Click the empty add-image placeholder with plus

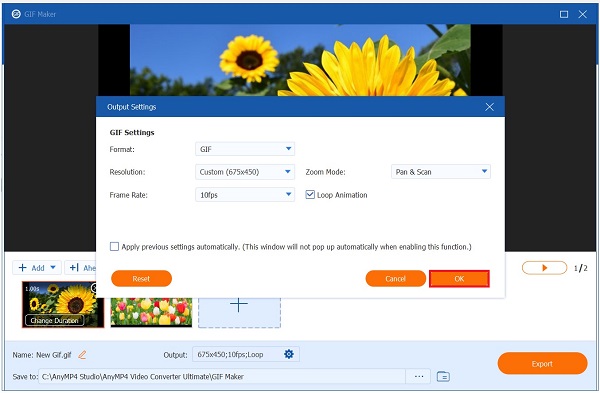coord(240,312)
